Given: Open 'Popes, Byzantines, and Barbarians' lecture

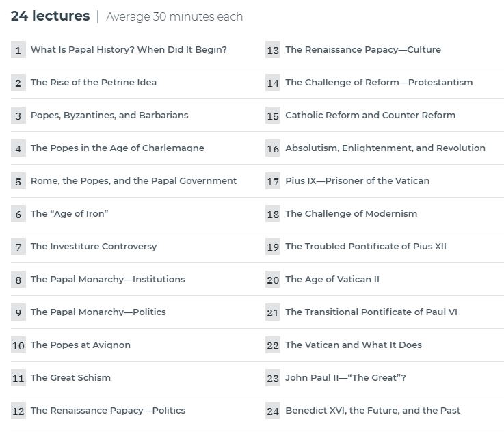Looking at the screenshot, I should [x=109, y=116].
